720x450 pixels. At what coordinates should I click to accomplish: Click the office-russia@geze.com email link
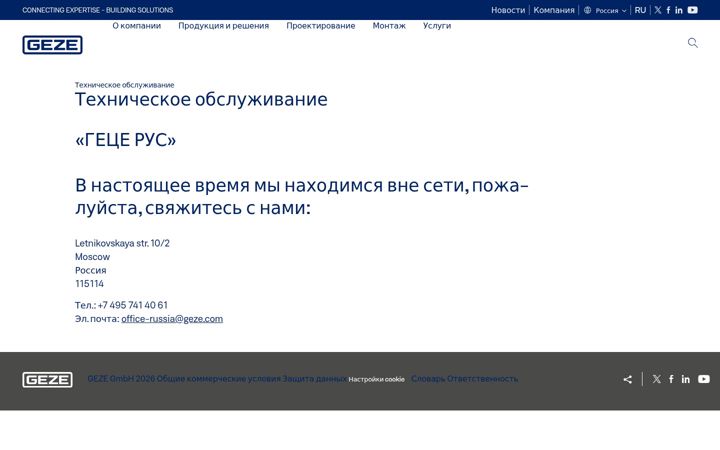point(172,319)
